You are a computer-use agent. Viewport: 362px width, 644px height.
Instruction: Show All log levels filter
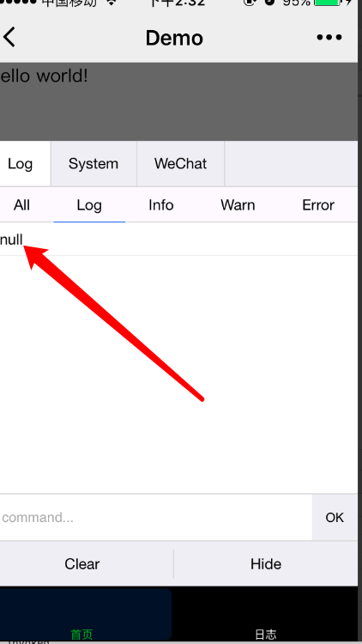[21, 205]
